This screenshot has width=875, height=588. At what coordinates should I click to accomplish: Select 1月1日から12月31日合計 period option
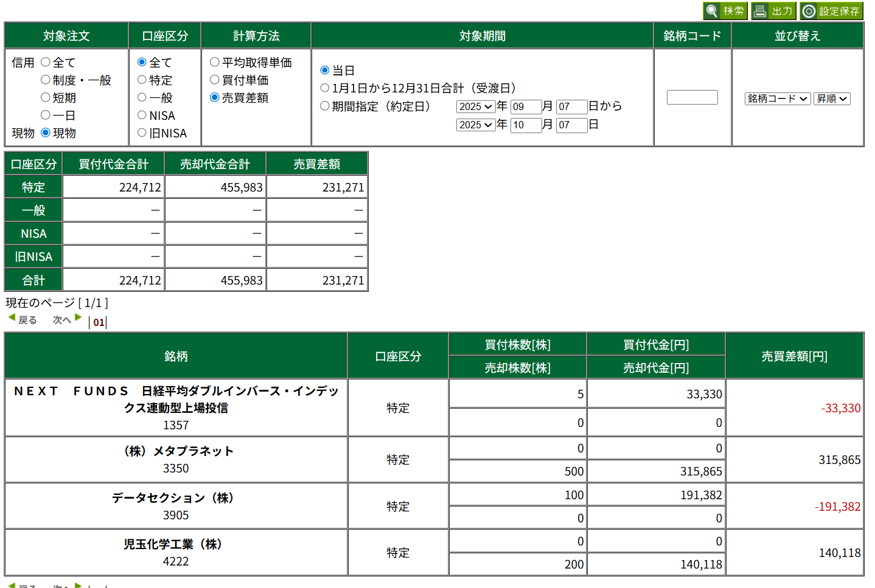(325, 88)
